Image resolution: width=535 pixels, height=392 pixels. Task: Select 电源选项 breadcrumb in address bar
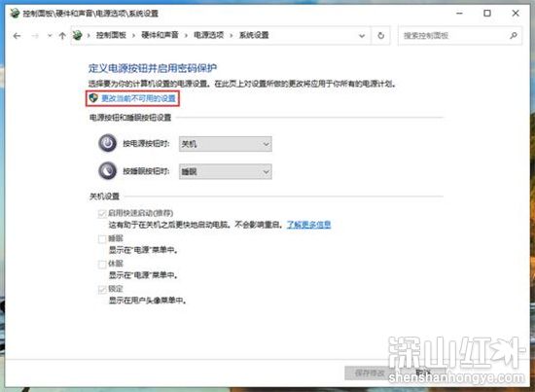208,35
